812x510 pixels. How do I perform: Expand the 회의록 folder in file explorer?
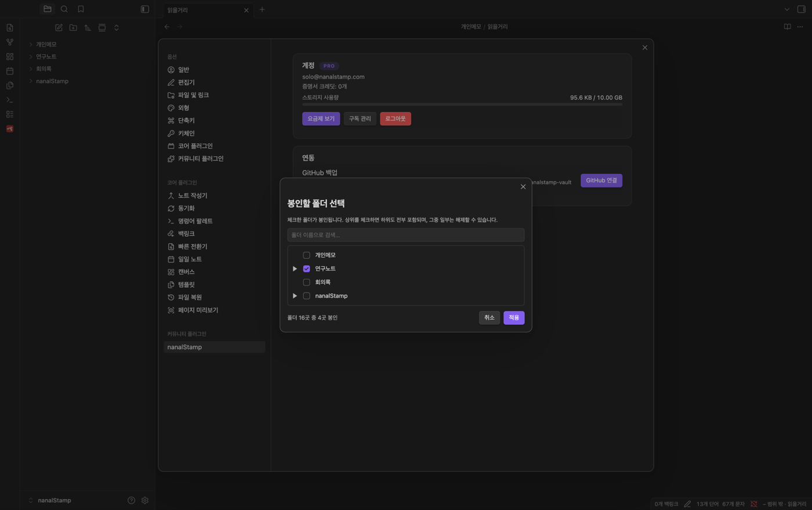(31, 69)
